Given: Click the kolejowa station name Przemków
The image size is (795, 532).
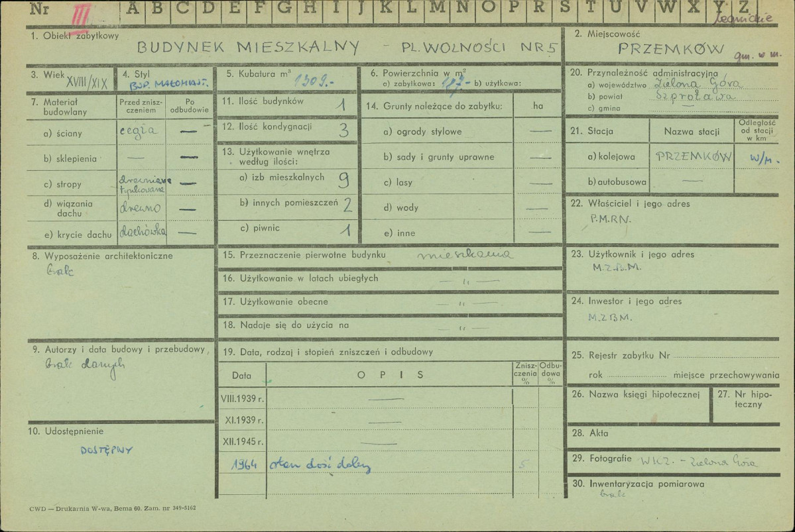Looking at the screenshot, I should 693,156.
